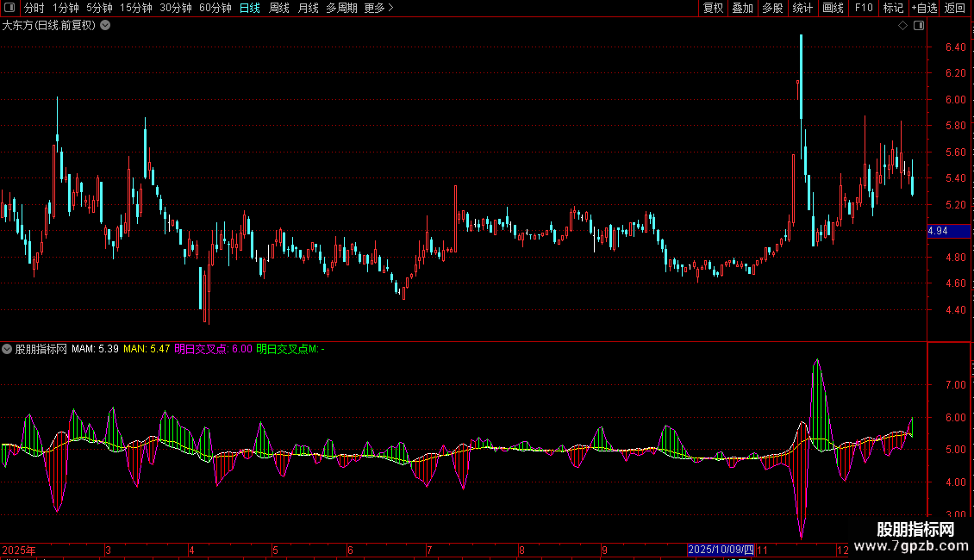Select the 30分钟 period tab
The image size is (974, 560).
click(x=176, y=8)
